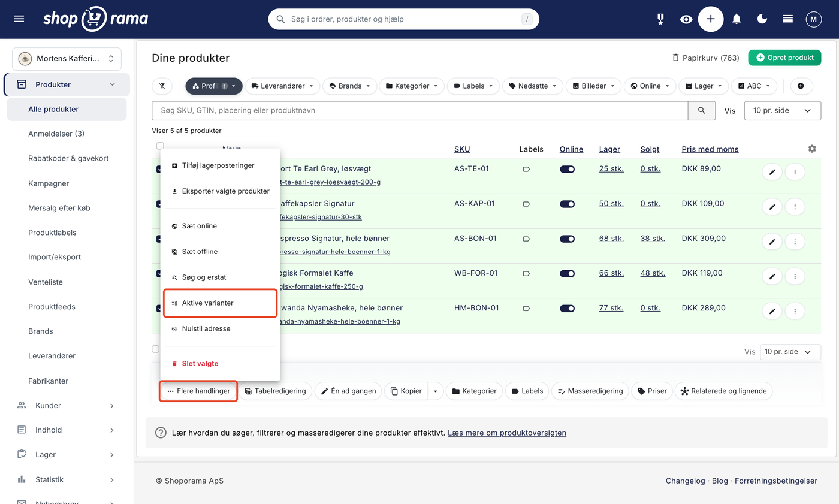Image resolution: width=839 pixels, height=504 pixels.
Task: Open the award medal icon in header
Action: click(660, 19)
